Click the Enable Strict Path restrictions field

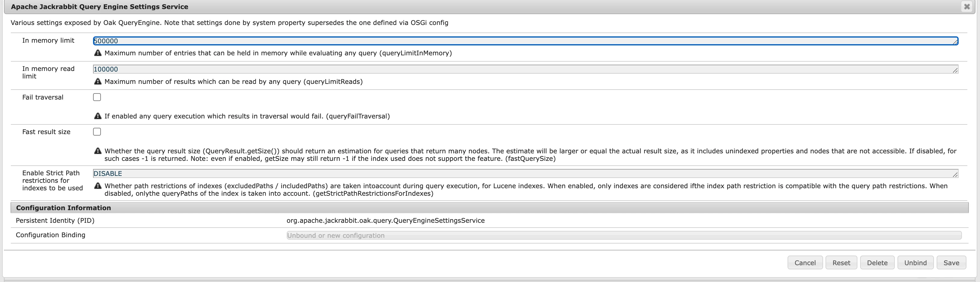click(x=525, y=173)
